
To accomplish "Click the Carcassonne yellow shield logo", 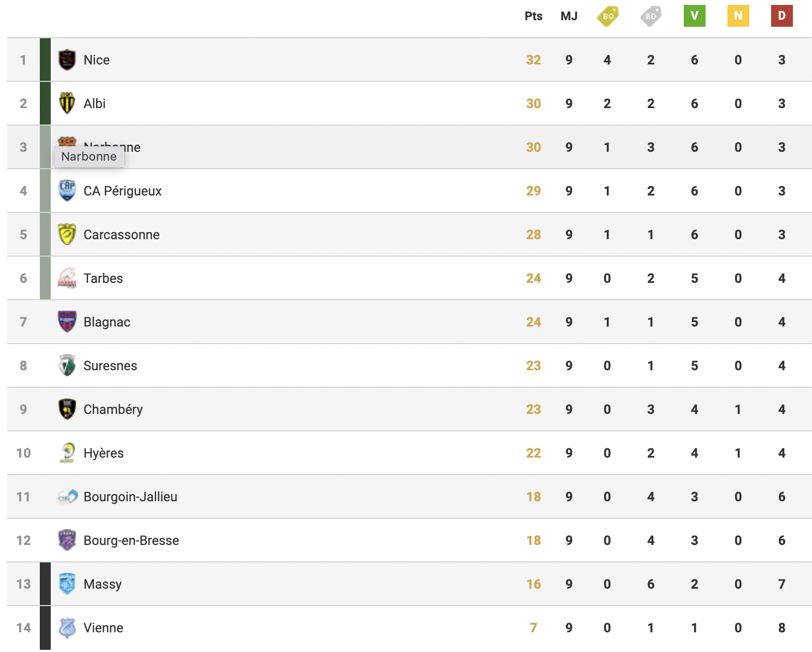I will pyautogui.click(x=67, y=234).
